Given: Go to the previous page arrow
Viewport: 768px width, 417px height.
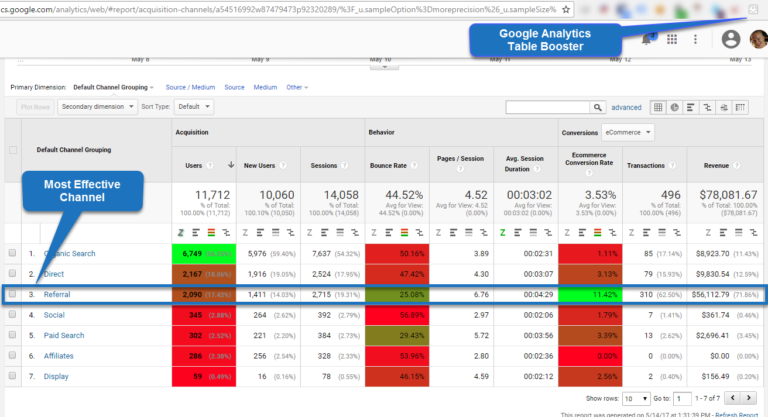Looking at the screenshot, I should tap(733, 398).
